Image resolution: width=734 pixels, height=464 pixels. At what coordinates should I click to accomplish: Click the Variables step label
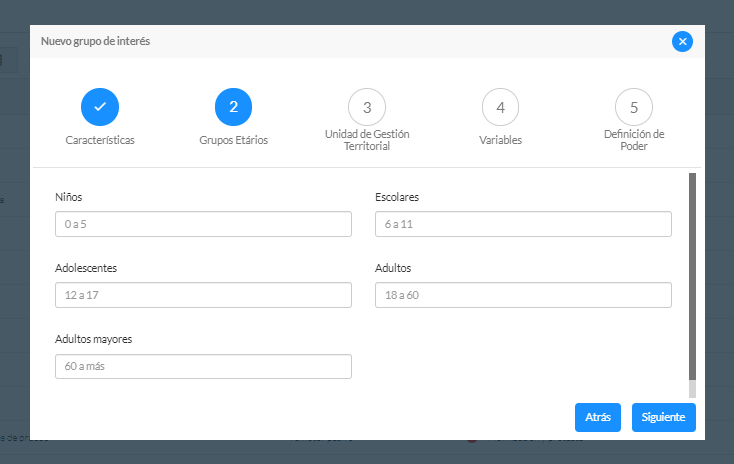[x=500, y=140]
